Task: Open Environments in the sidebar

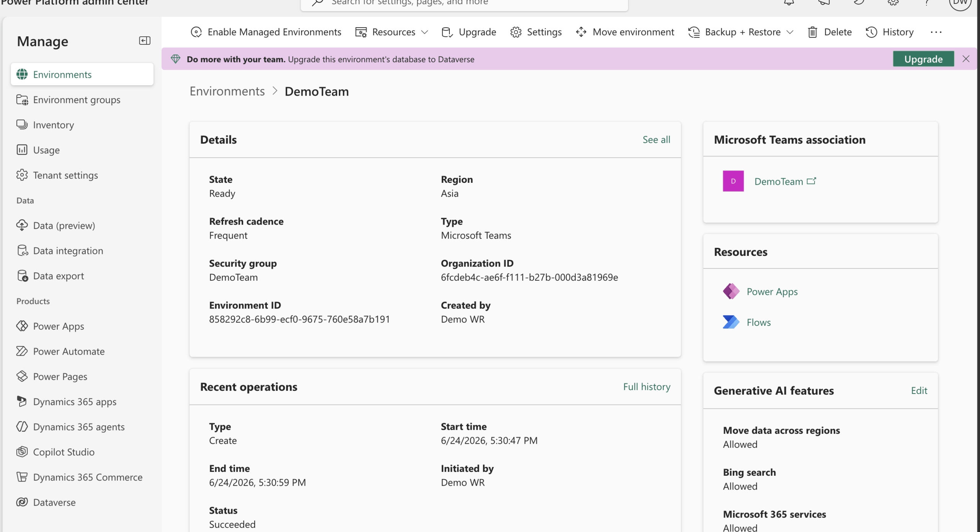Action: coord(82,74)
